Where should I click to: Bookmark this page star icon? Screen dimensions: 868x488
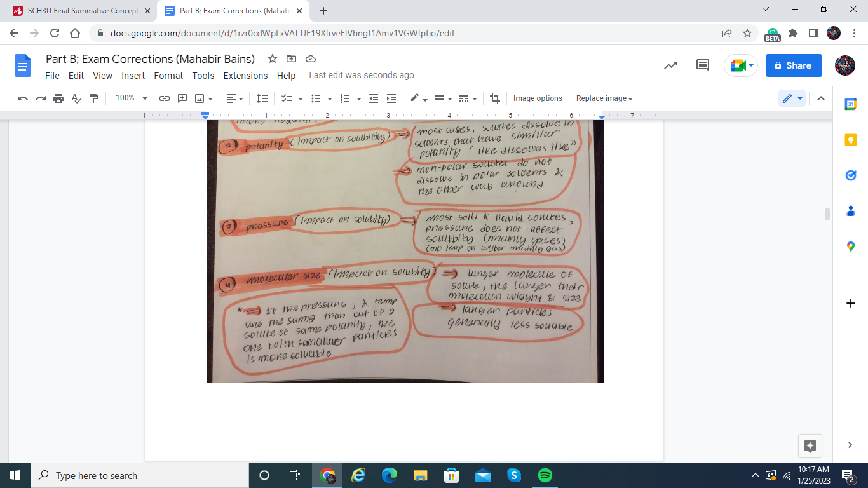tap(747, 33)
